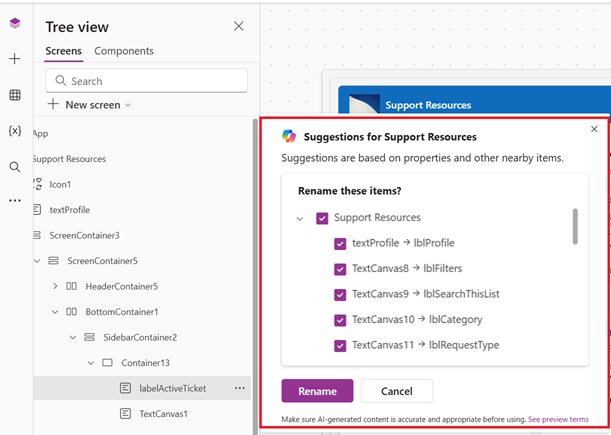Click the Rename button
611x435 pixels.
(317, 391)
